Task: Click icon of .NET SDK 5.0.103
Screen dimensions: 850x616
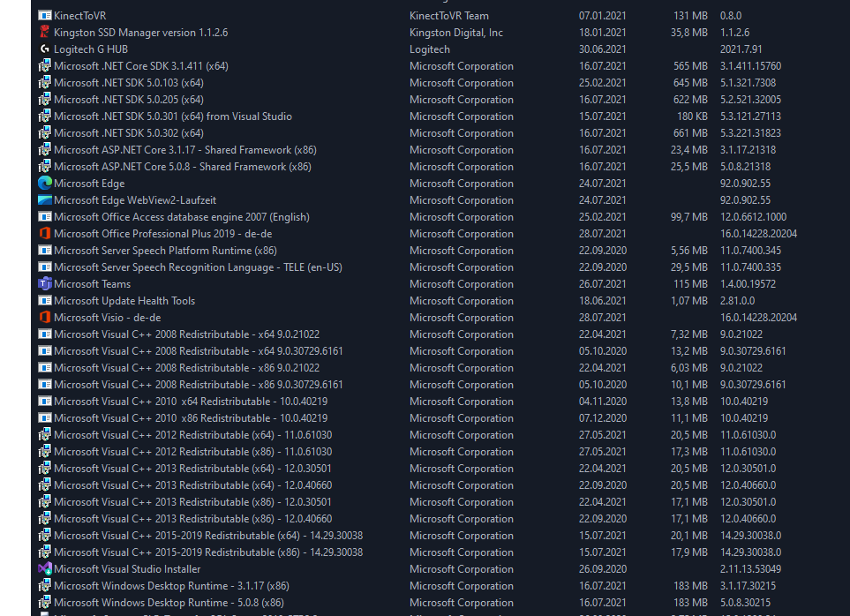Action: pos(44,83)
